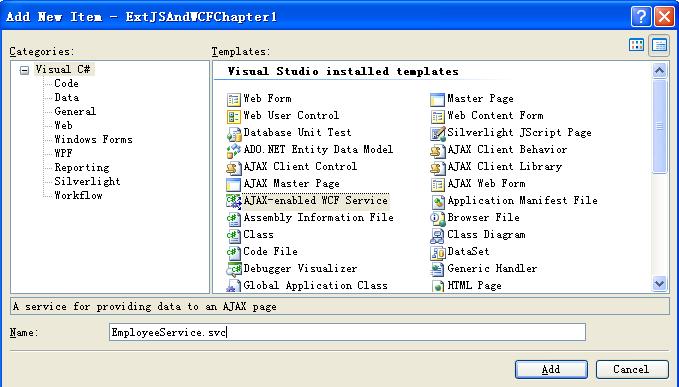Select the 'Application Manifest File' label

522,201
